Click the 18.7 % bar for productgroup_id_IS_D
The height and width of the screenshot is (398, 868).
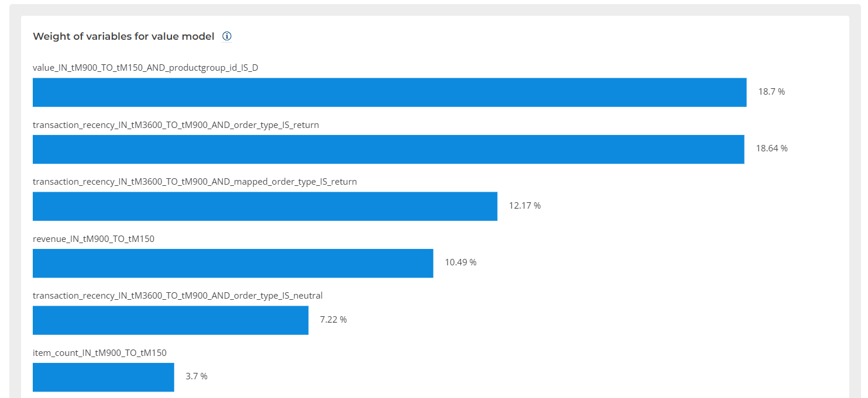click(389, 92)
